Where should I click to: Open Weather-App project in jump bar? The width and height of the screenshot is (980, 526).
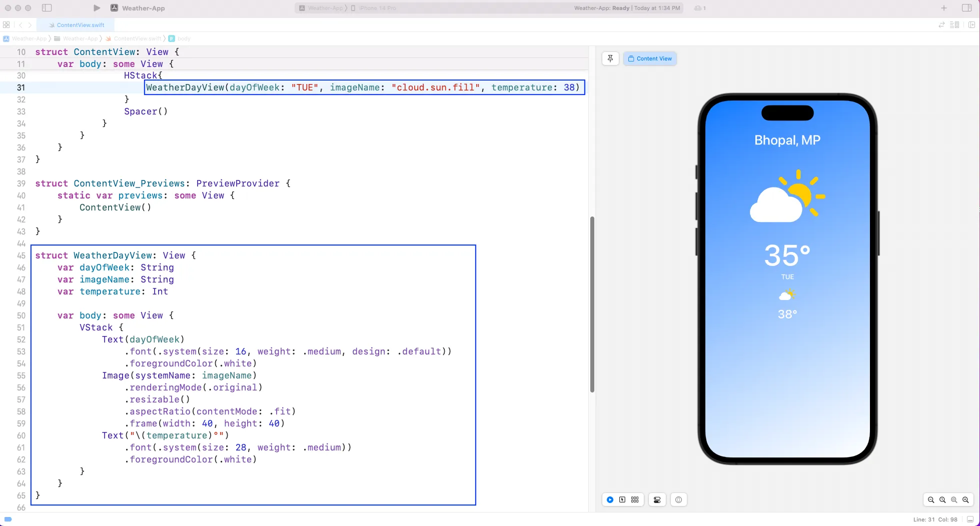[x=25, y=38]
